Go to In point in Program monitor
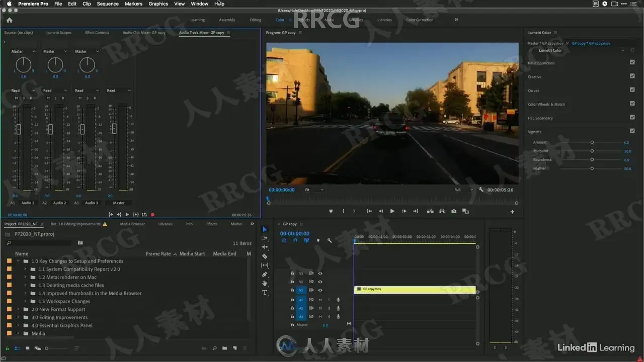Viewport: 644px width, 362px height. (x=369, y=211)
